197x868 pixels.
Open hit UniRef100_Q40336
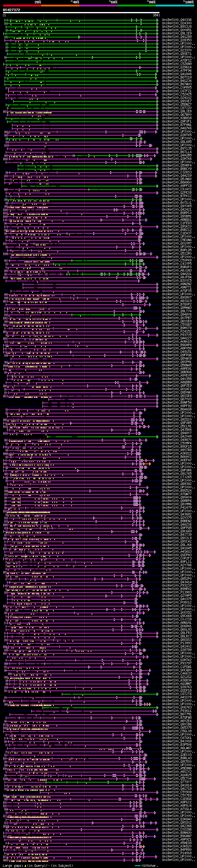pos(177,20)
